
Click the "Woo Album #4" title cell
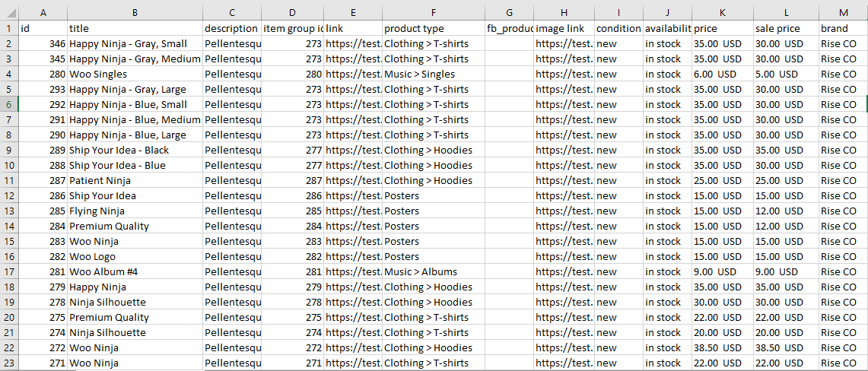(x=135, y=271)
